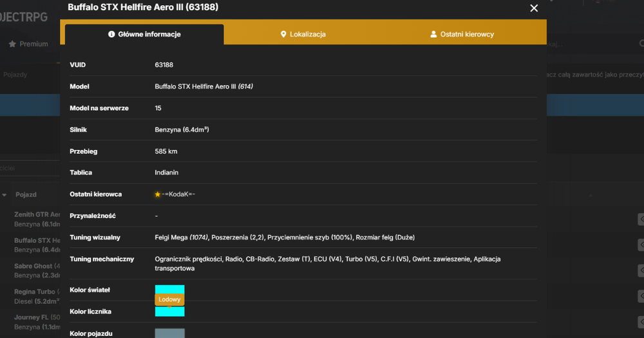The width and height of the screenshot is (644, 338).
Task: Click the Kolor pojazdu gray swatch
Action: point(169,333)
